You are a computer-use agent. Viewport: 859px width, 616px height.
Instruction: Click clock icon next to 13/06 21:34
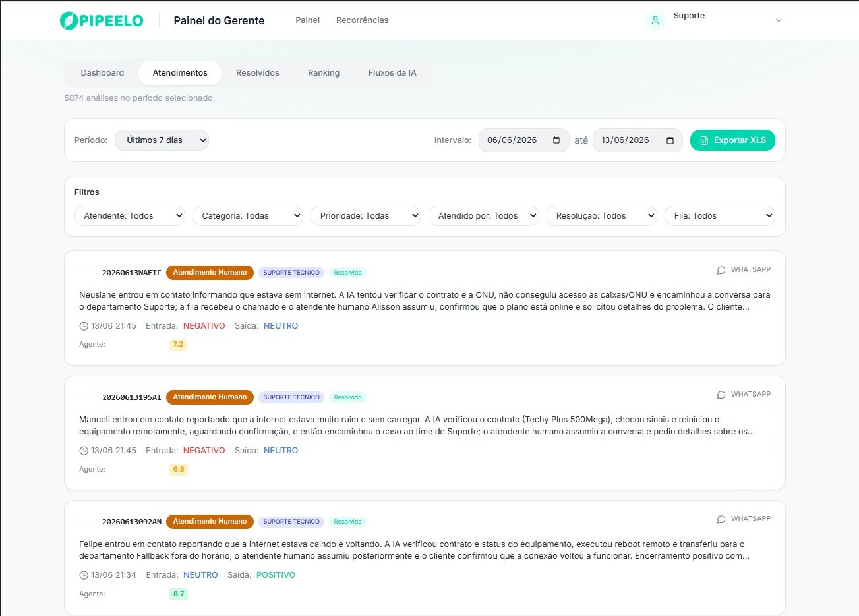click(x=84, y=575)
